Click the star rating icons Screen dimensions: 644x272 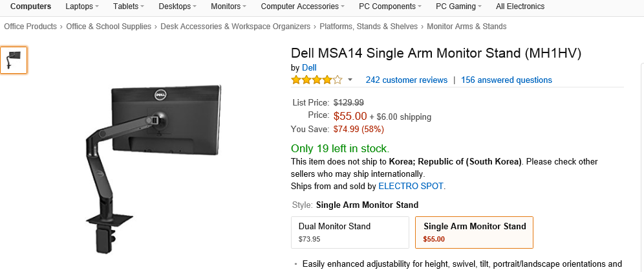[x=317, y=80]
